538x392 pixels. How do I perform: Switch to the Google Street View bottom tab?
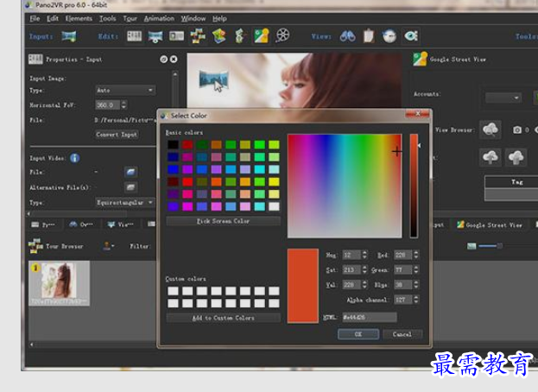tap(490, 225)
